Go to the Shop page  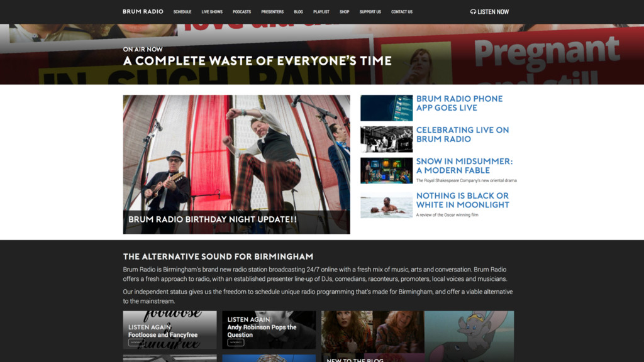click(344, 12)
